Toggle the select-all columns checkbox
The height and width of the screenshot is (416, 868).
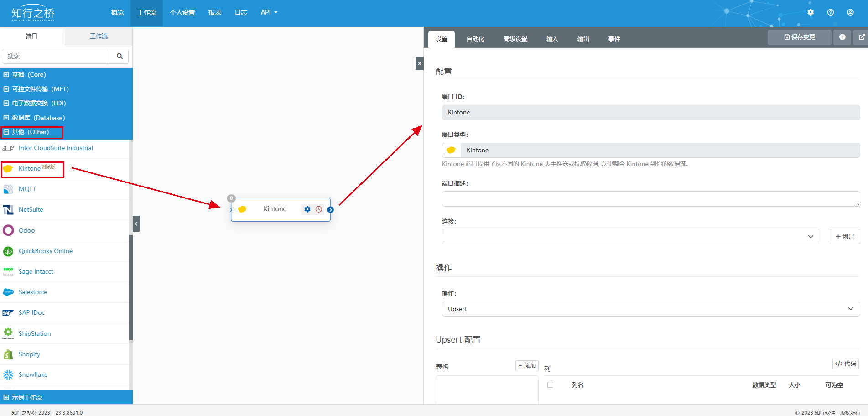pos(550,385)
